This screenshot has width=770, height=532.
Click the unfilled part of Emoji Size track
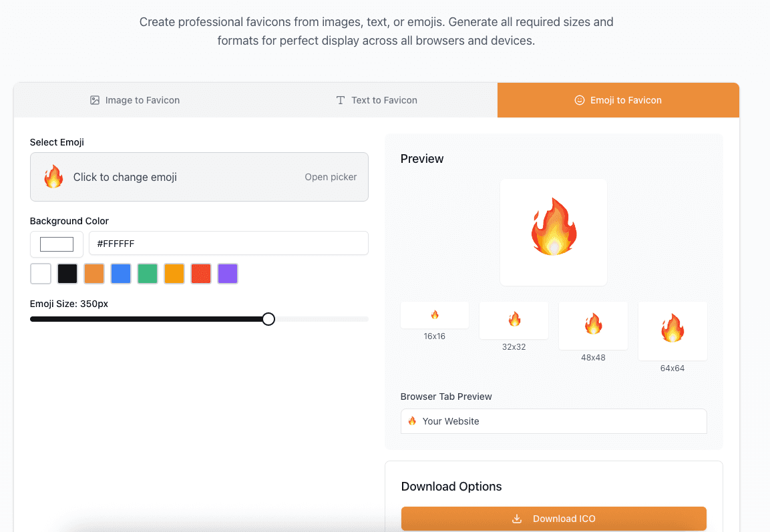[x=322, y=319]
